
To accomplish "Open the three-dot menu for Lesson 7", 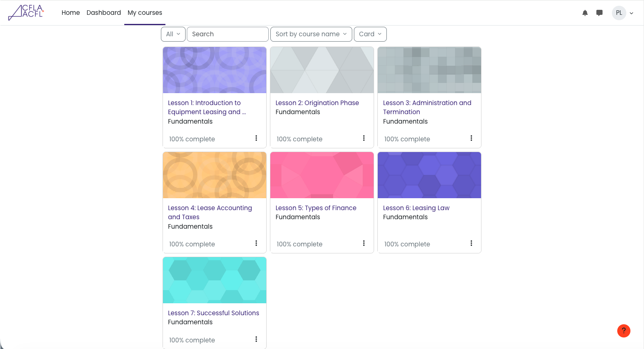I will coord(256,339).
